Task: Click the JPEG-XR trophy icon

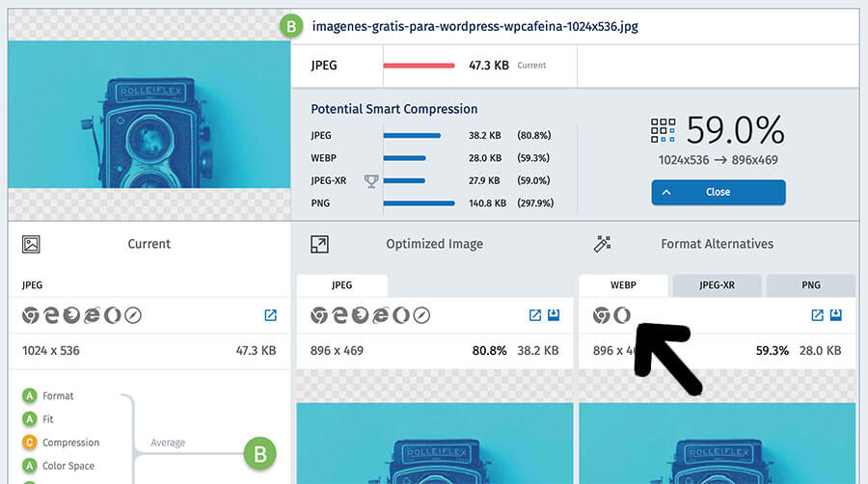Action: pyautogui.click(x=370, y=180)
